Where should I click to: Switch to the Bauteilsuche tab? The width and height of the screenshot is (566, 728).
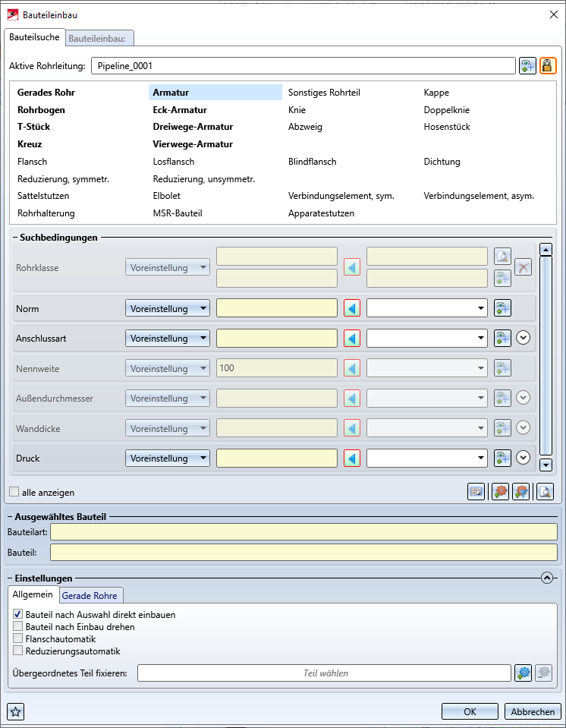34,37
